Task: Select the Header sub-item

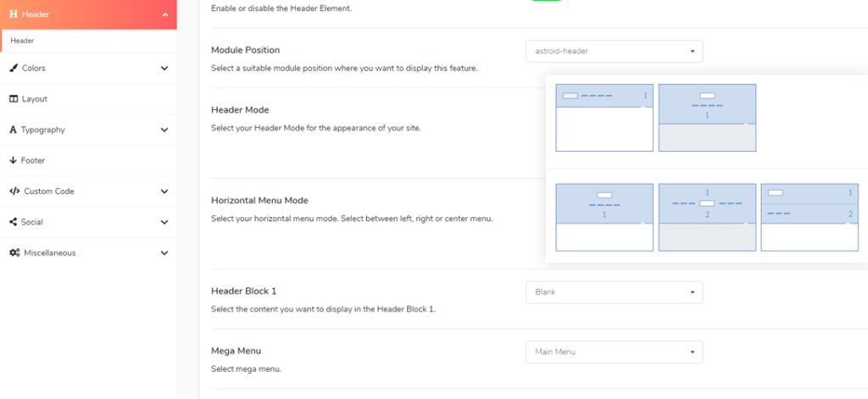Action: tap(88, 41)
